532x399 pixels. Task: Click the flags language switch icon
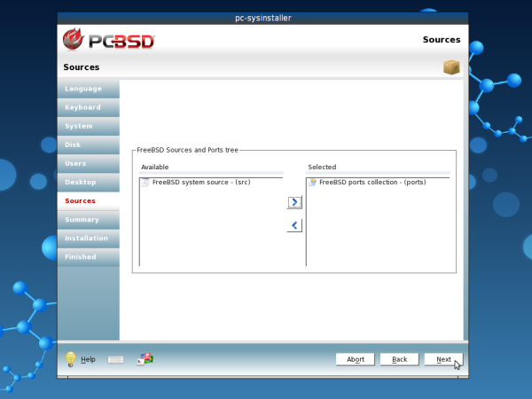point(145,359)
